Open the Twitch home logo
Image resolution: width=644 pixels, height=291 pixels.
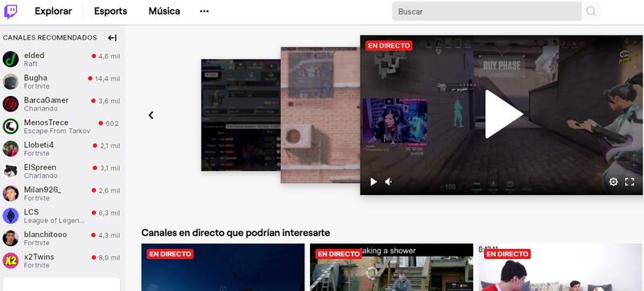click(x=10, y=11)
